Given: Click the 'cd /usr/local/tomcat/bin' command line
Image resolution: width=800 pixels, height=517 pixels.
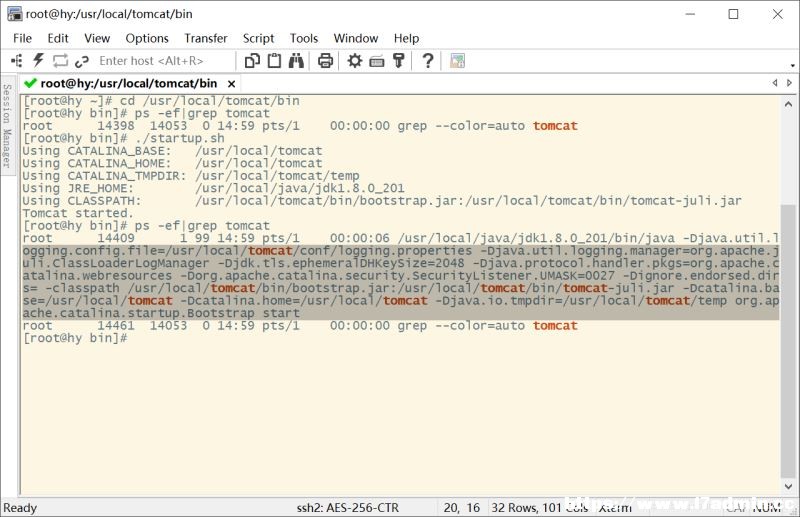Looking at the screenshot, I should pos(161,101).
